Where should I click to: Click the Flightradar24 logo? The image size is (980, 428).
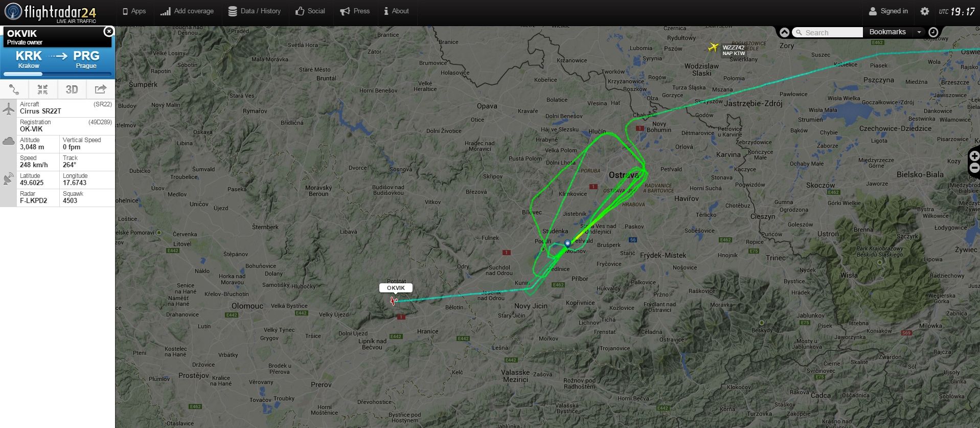50,12
